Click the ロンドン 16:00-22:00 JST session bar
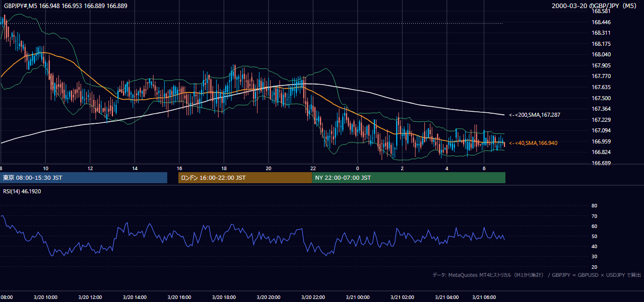This screenshot has width=644, height=302. coord(245,178)
